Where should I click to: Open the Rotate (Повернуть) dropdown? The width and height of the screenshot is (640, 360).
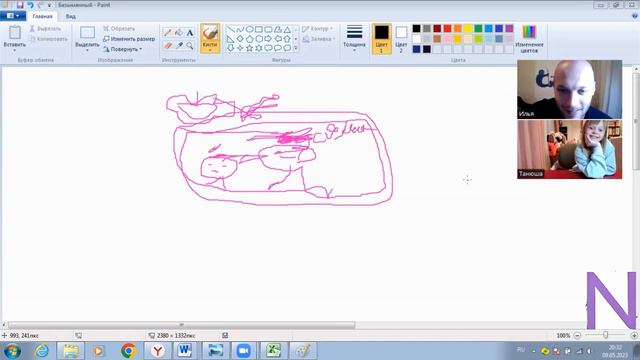[x=122, y=49]
